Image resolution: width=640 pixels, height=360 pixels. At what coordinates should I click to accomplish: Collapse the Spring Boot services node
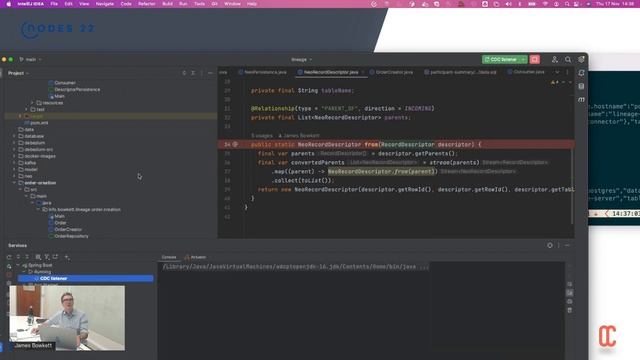pyautogui.click(x=18, y=265)
